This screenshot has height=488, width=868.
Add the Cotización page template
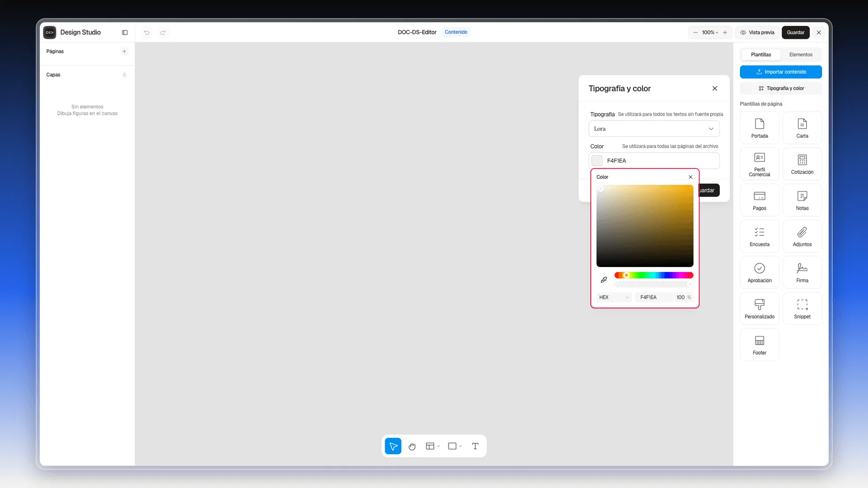[802, 164]
